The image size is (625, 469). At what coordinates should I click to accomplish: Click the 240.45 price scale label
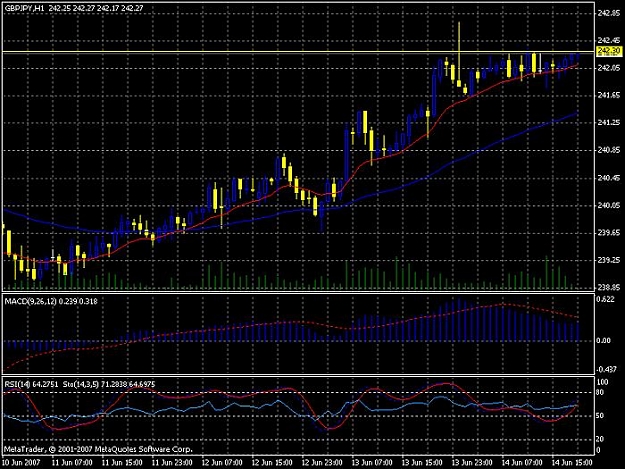point(609,178)
